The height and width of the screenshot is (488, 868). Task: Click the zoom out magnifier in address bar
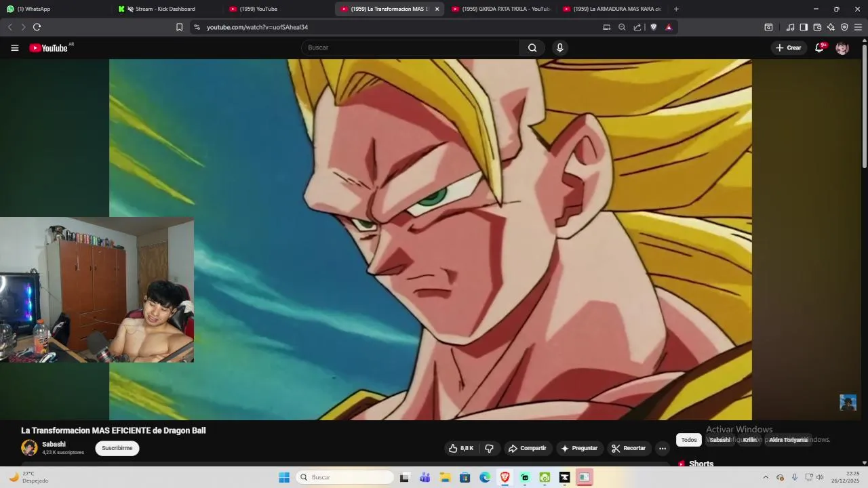click(622, 27)
